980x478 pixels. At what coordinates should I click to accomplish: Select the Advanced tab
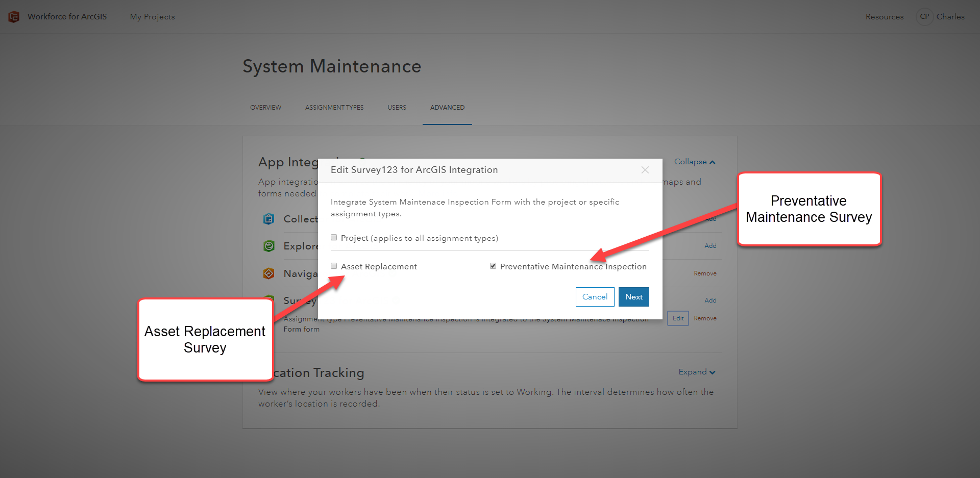(x=447, y=108)
